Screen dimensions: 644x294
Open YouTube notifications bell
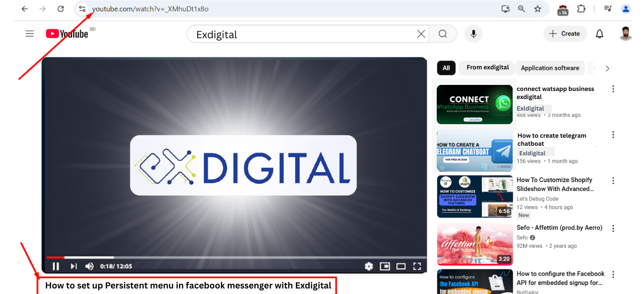[x=600, y=34]
